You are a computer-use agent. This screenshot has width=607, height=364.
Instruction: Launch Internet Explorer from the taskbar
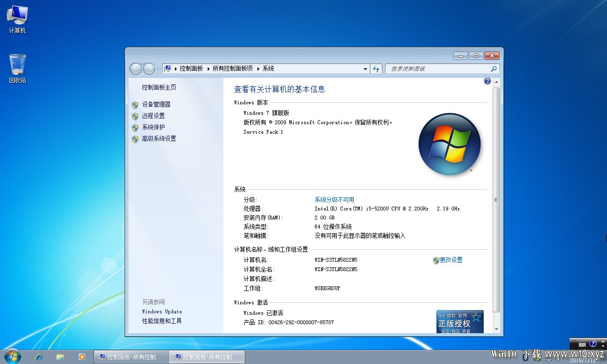(x=38, y=357)
